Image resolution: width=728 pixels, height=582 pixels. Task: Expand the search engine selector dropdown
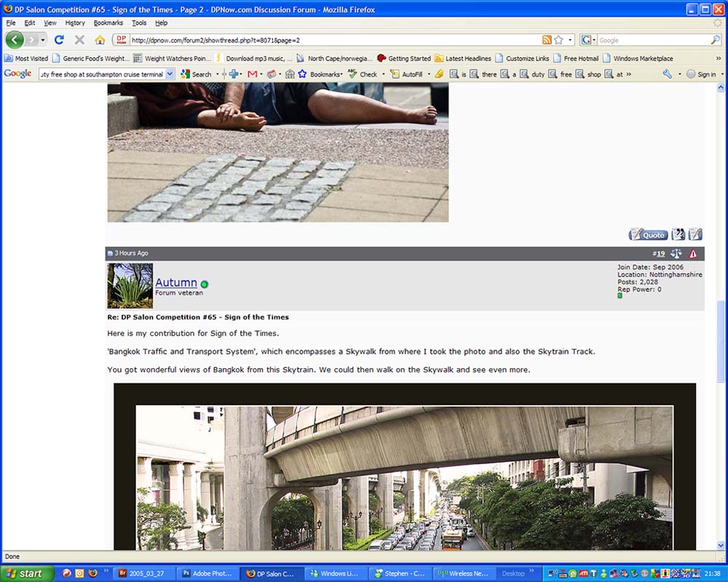(x=589, y=40)
